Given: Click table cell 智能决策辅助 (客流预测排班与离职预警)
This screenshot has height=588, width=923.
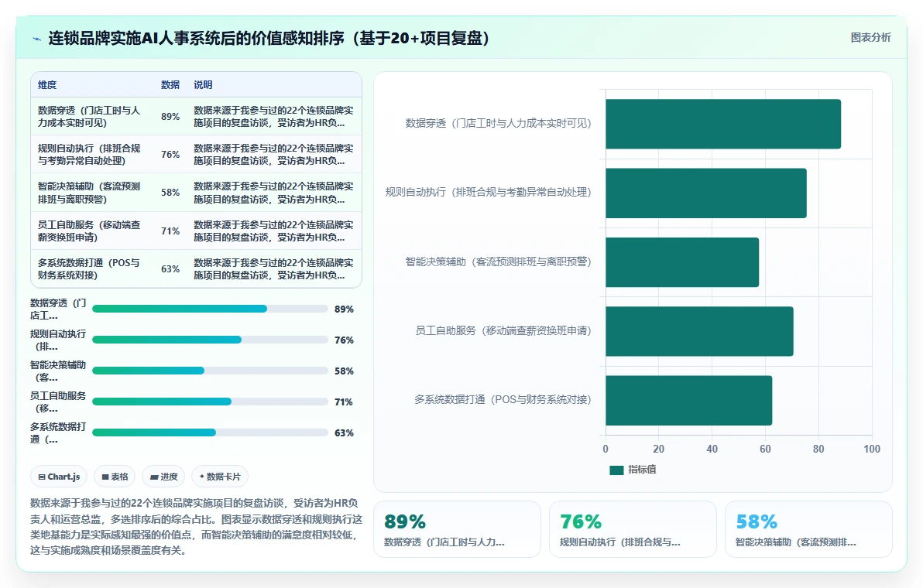Looking at the screenshot, I should click(89, 193).
